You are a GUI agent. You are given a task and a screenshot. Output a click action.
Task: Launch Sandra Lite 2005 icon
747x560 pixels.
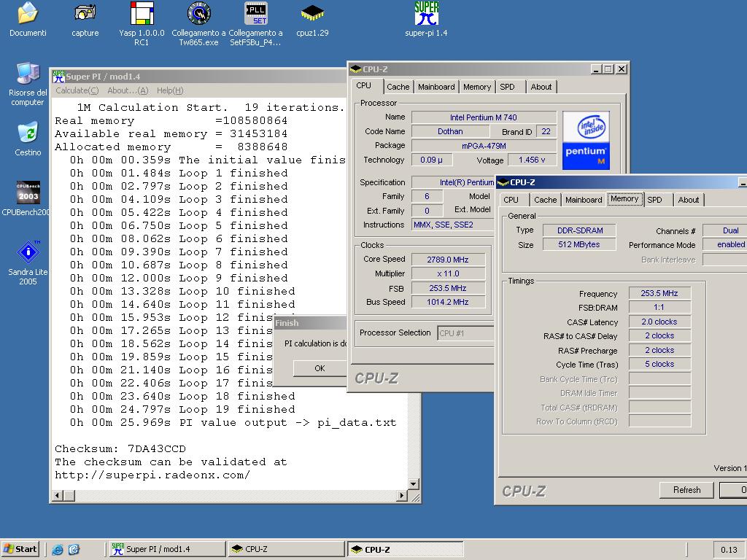(28, 252)
